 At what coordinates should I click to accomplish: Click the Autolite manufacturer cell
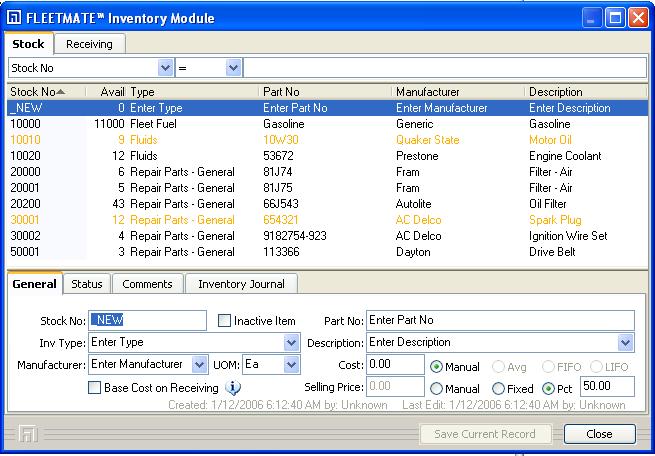point(414,204)
